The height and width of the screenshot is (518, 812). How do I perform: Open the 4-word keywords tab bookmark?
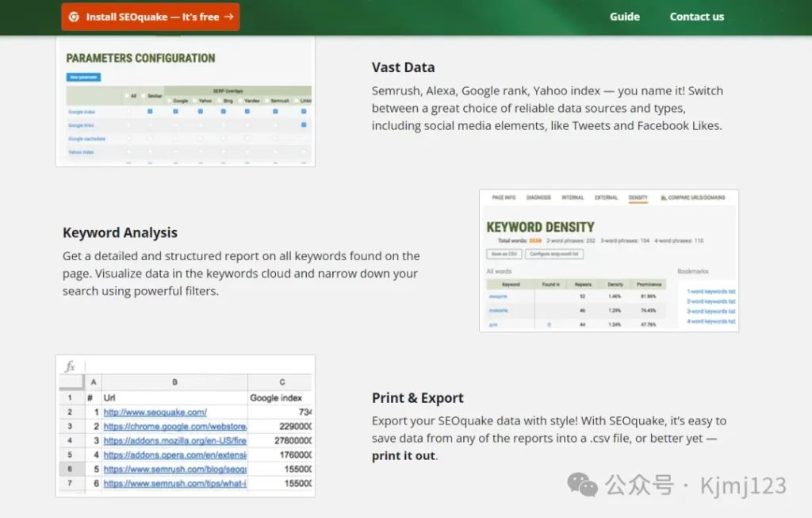coord(711,321)
